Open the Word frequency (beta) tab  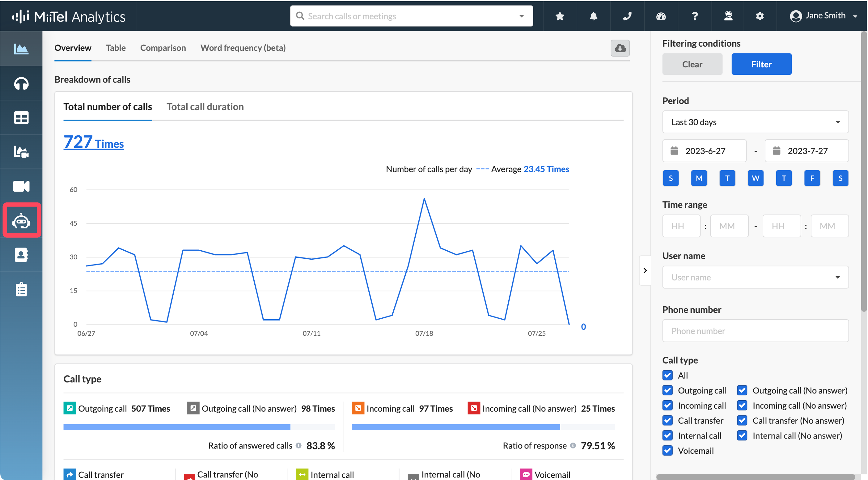tap(243, 48)
